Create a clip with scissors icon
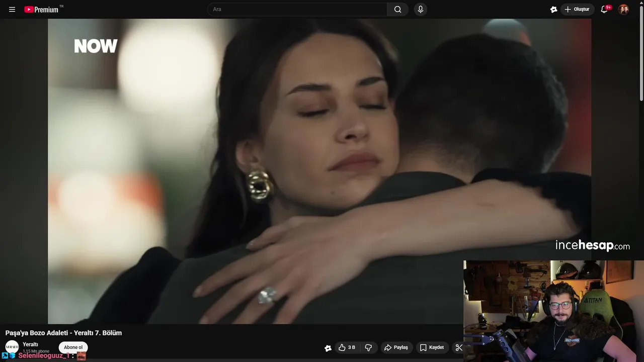 coord(458,347)
